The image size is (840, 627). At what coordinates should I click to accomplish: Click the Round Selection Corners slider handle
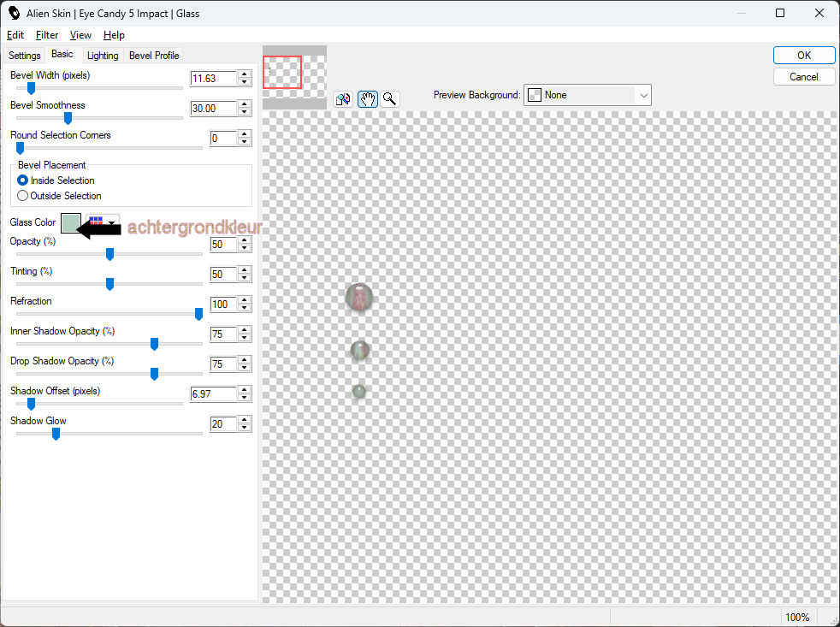(21, 148)
